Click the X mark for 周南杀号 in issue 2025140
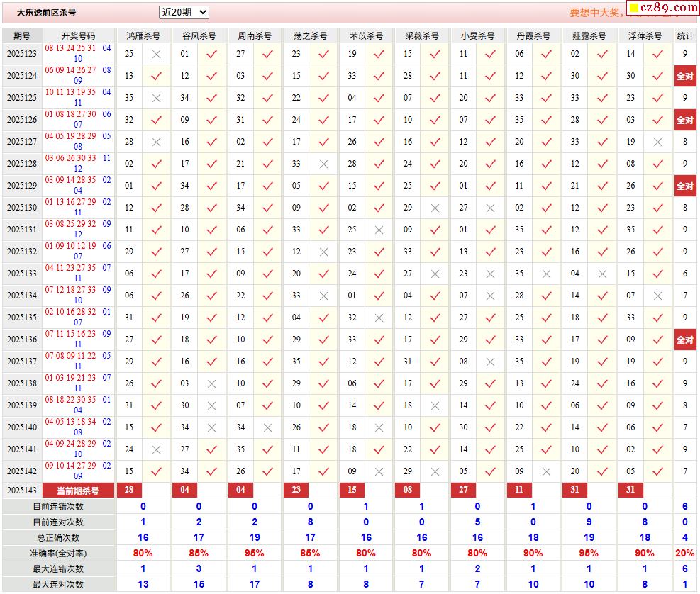 [x=267, y=427]
